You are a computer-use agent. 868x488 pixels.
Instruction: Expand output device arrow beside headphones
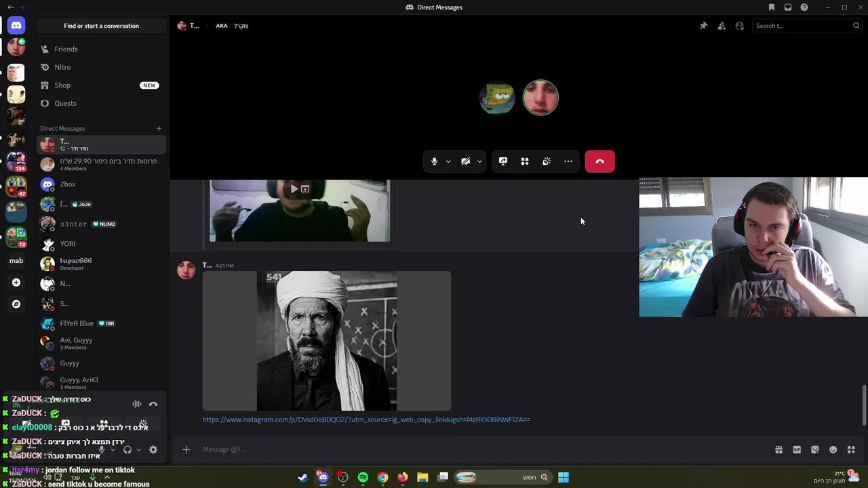coord(138,449)
